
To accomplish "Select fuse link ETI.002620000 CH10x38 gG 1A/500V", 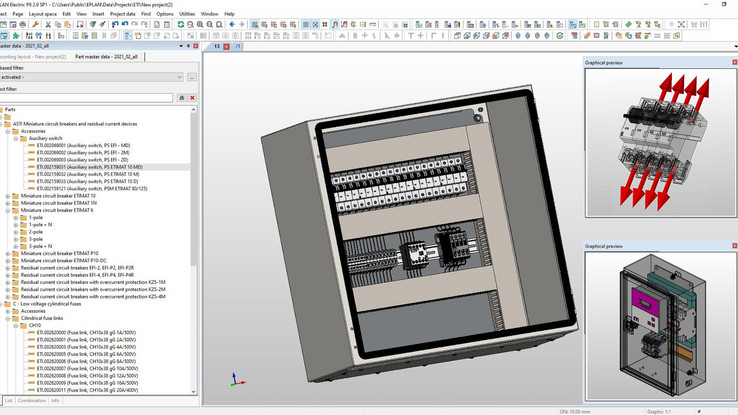I will click(x=86, y=333).
